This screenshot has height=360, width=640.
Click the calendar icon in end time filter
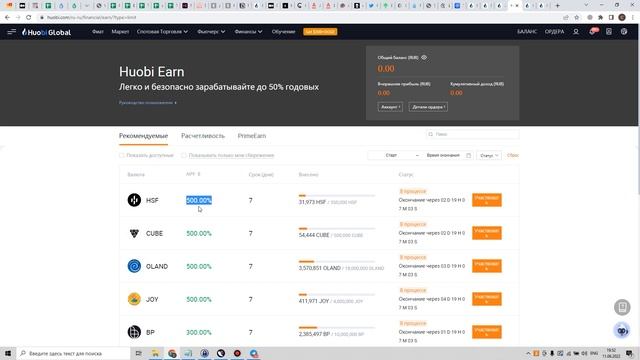point(469,156)
